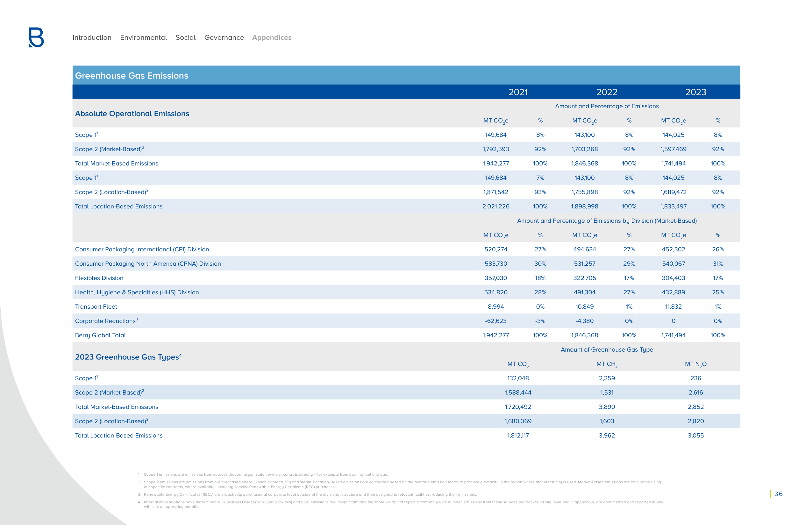
Task: Open the Introduction section
Action: pos(92,38)
